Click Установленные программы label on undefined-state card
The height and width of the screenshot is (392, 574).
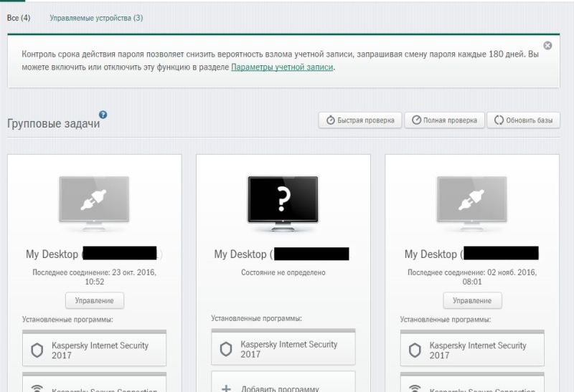pos(257,318)
